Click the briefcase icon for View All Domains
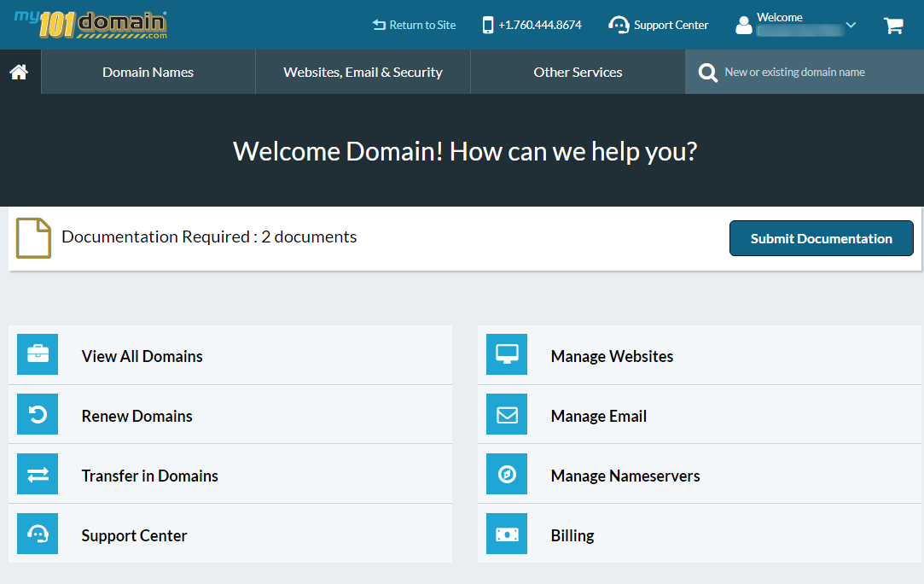This screenshot has width=924, height=584. [x=38, y=354]
